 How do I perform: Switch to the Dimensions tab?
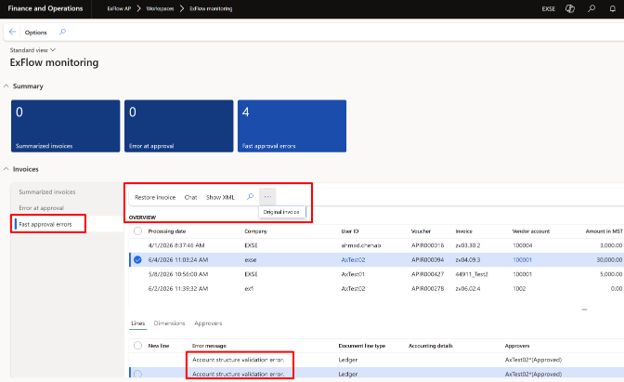pyautogui.click(x=170, y=323)
